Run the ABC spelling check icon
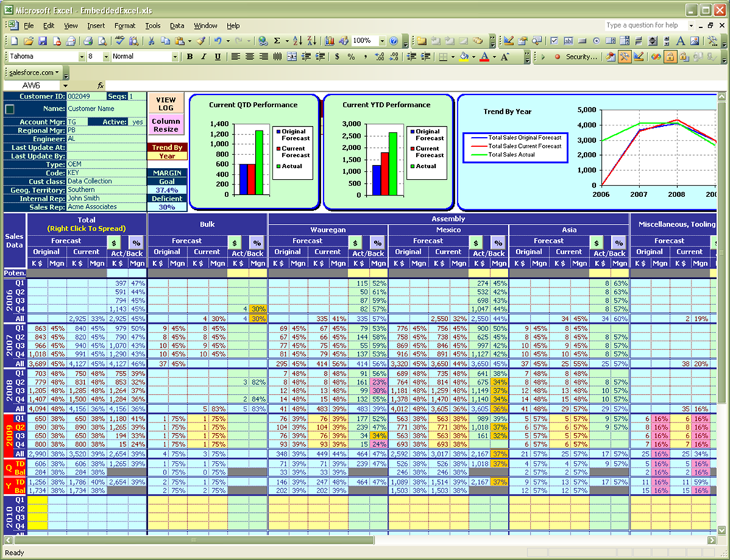Image resolution: width=730 pixels, height=560 pixels. coord(120,41)
